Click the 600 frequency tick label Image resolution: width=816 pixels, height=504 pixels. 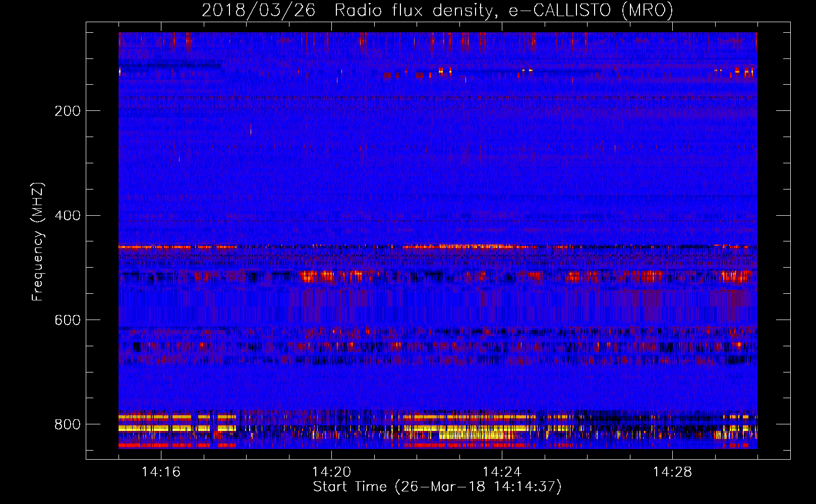click(68, 321)
